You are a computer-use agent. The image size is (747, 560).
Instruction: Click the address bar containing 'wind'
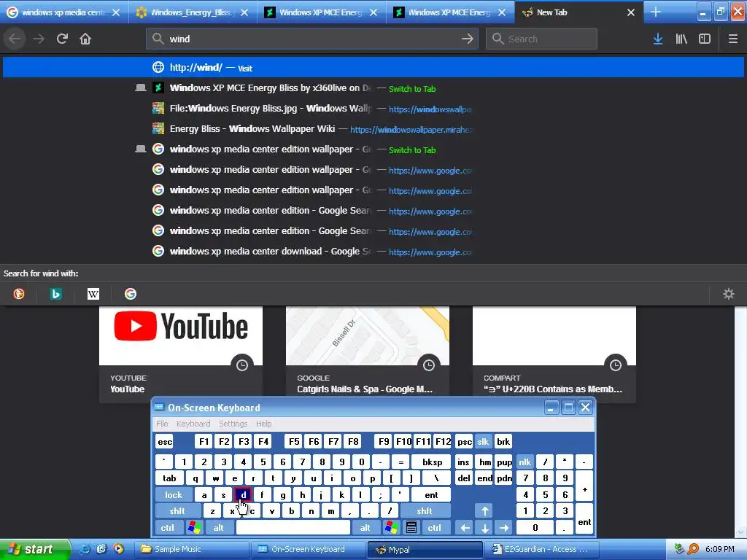click(x=312, y=39)
